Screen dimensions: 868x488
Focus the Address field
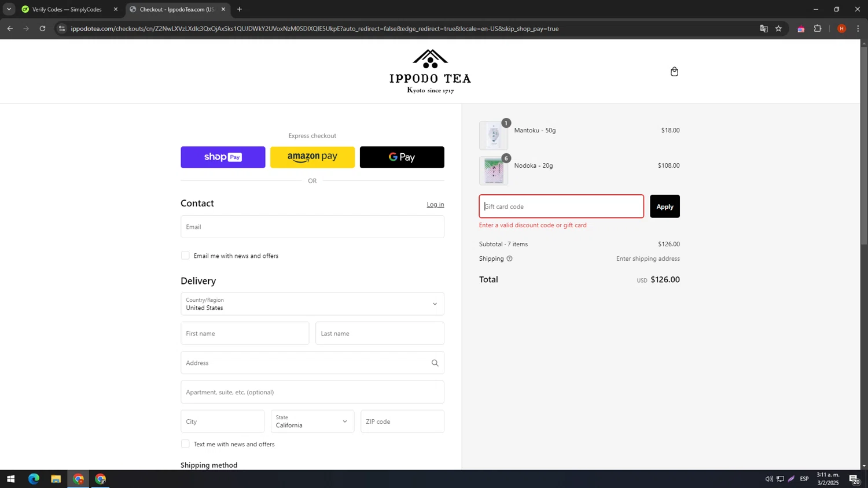click(x=312, y=363)
